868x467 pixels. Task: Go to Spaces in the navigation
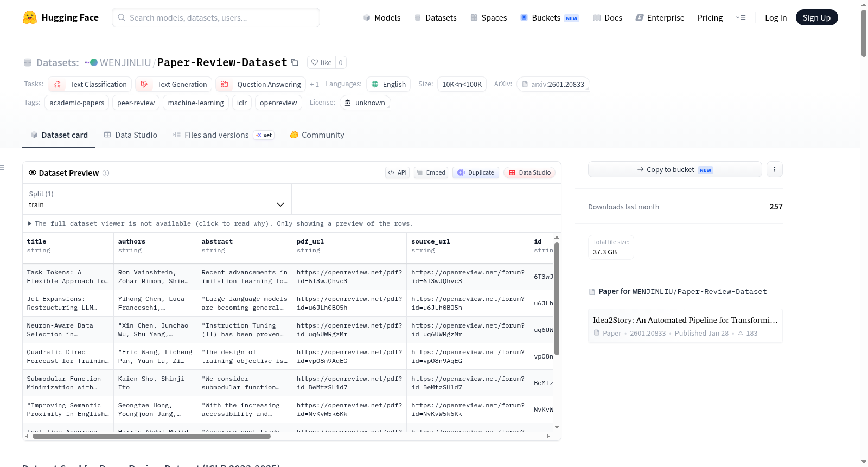click(x=488, y=17)
